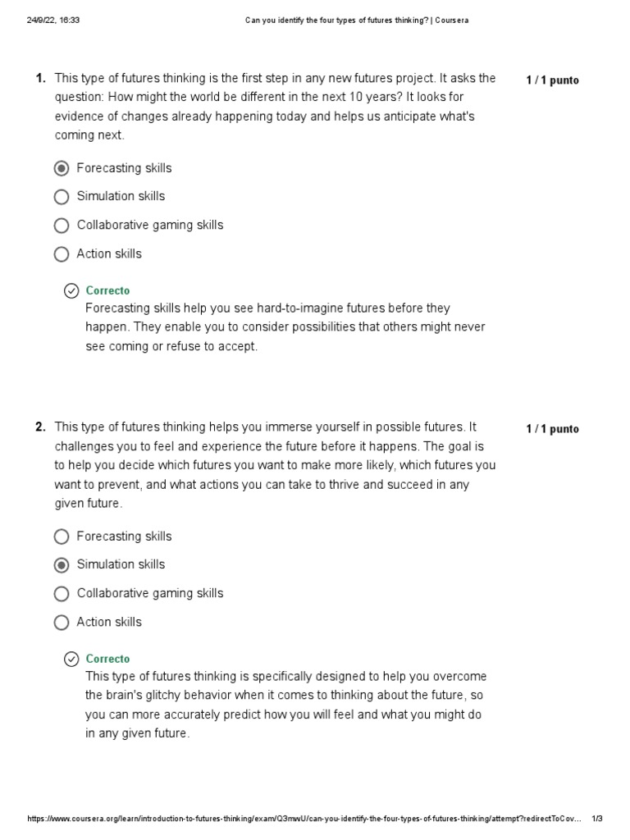Click the Correcto checkmark icon under question 1

(x=71, y=290)
